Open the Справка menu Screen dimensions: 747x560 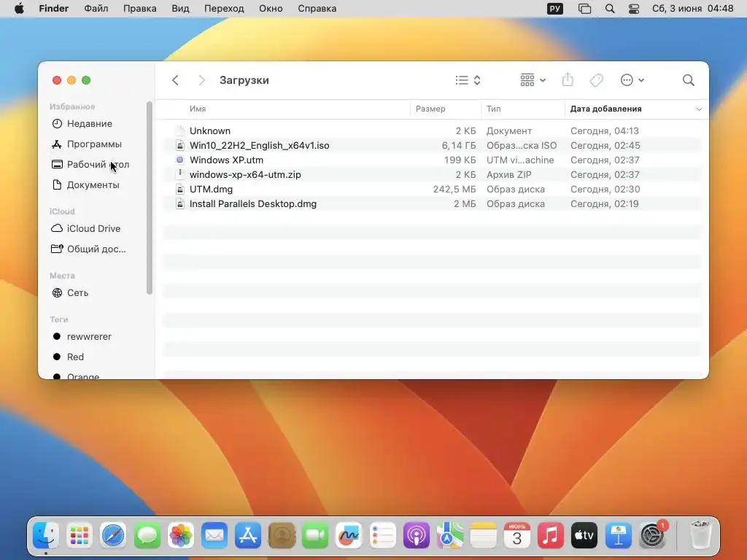(x=317, y=9)
